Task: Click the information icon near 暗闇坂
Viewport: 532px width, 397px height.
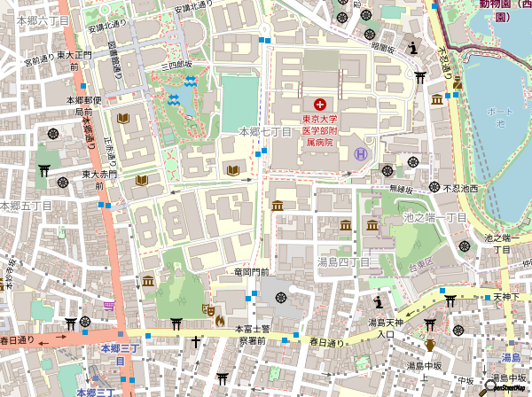Action: (x=415, y=49)
